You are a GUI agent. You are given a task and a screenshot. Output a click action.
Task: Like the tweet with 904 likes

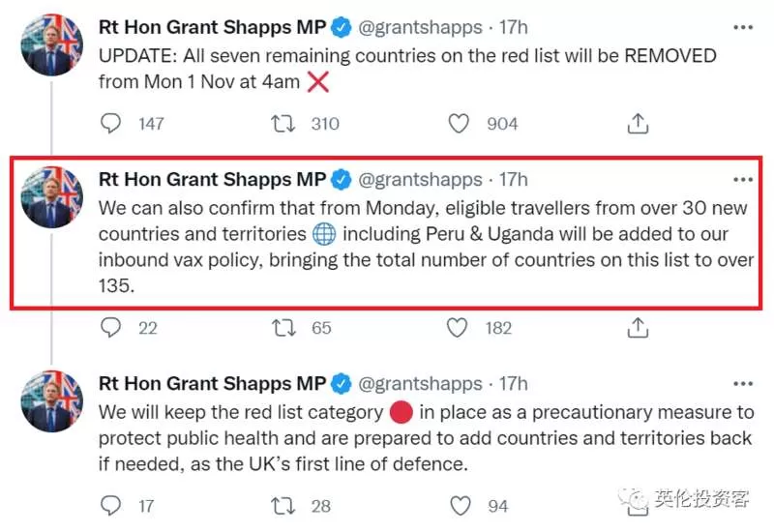coord(459,124)
